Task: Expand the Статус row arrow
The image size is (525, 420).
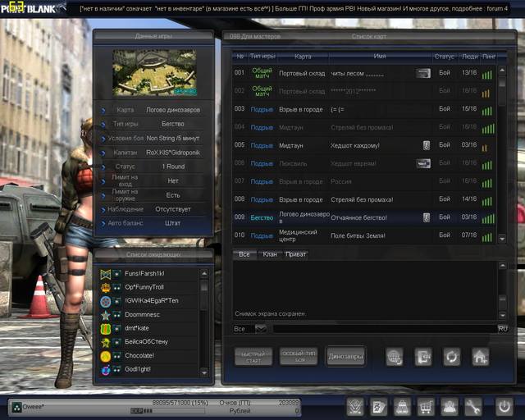Action: [x=103, y=167]
